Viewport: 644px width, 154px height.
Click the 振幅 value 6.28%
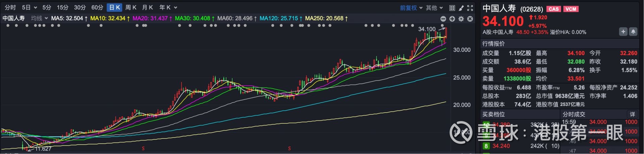[577, 70]
